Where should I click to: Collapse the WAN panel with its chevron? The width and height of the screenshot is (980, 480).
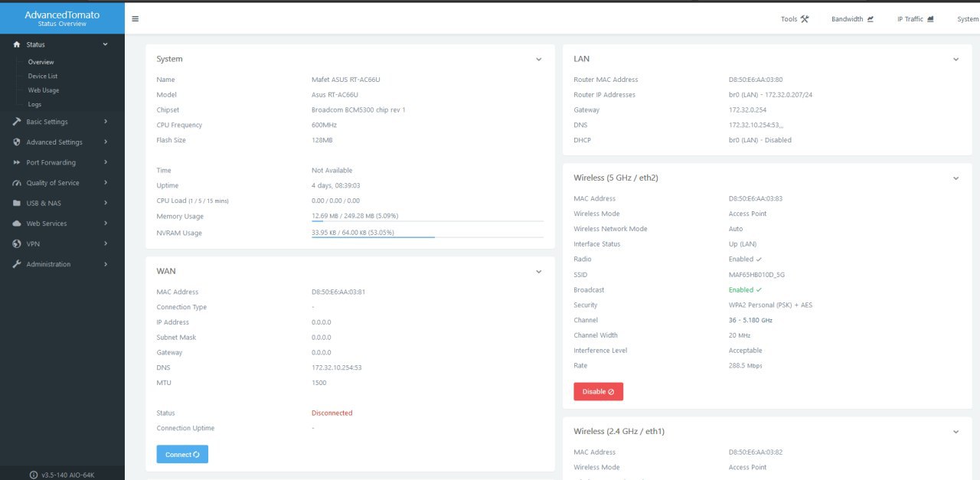[x=538, y=271]
